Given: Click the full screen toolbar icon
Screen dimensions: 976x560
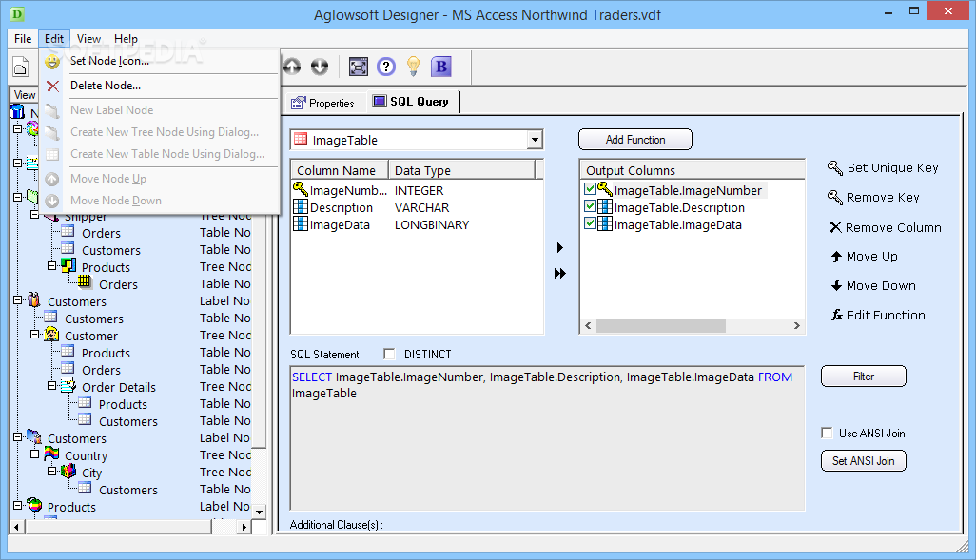Looking at the screenshot, I should 359,66.
